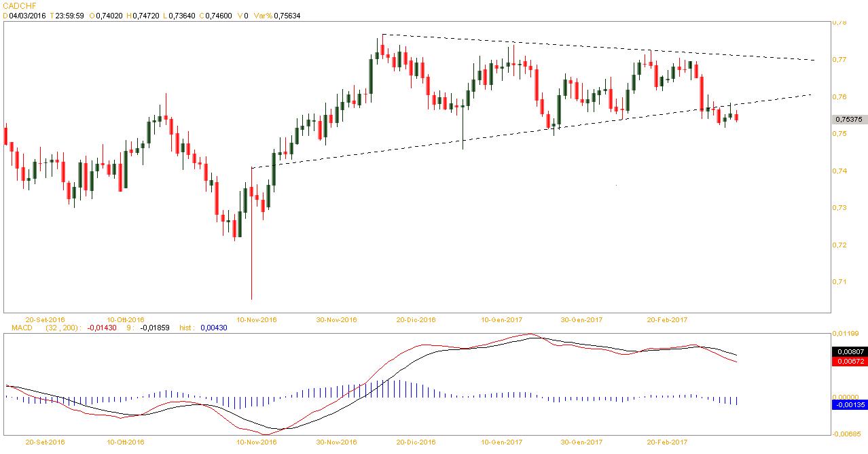The width and height of the screenshot is (868, 454).
Task: Click the 0,71 level on price axis
Action: (x=839, y=281)
